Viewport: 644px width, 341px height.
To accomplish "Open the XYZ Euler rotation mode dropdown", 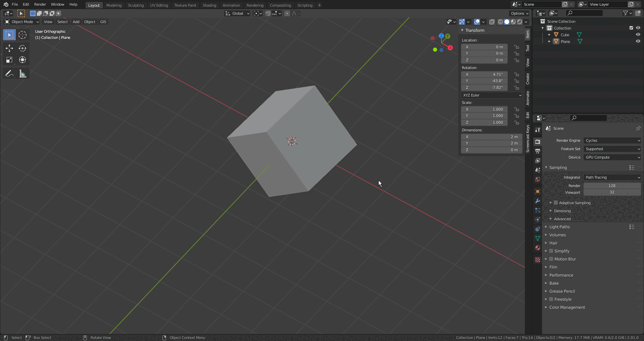I will point(492,95).
